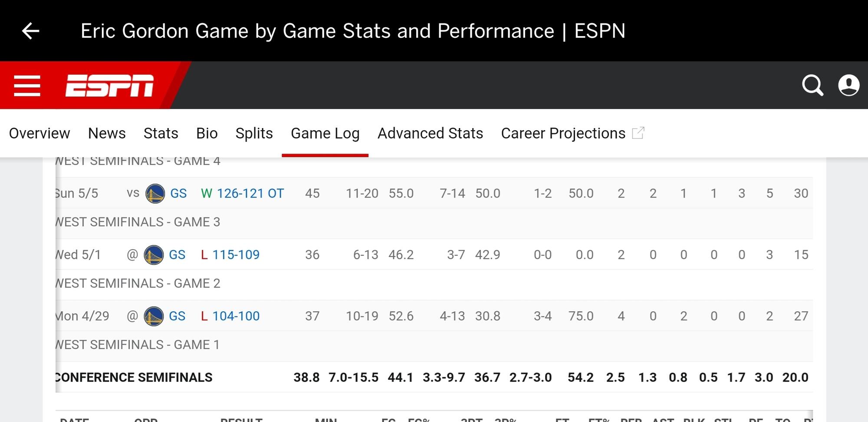
Task: Click Warriors logo in Mon 4/29 row
Action: (x=154, y=316)
